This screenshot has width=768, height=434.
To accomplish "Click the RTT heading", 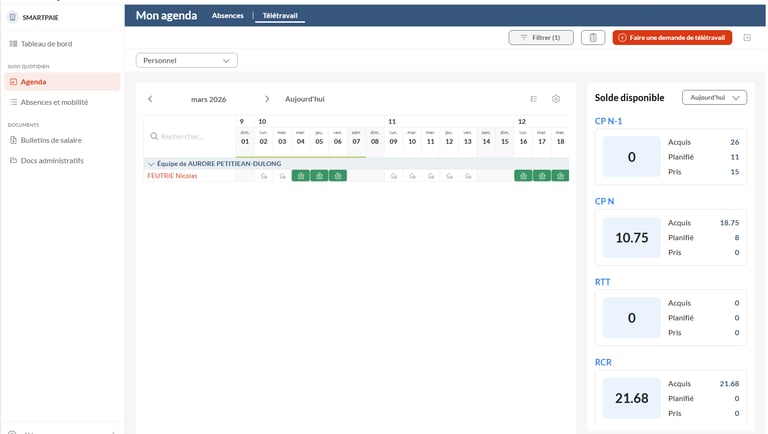I will 602,282.
